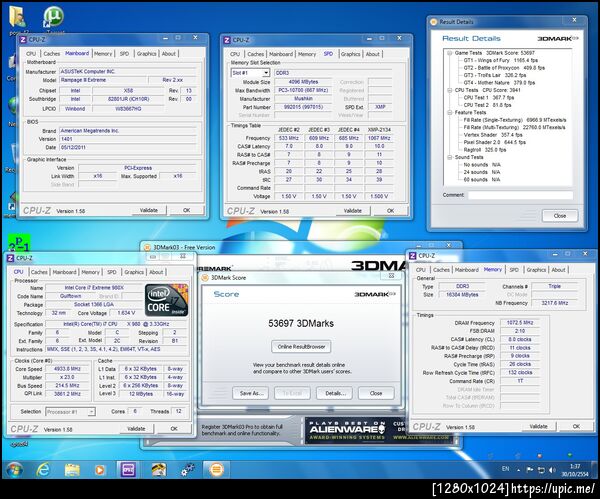Viewport: 600px width, 499px height.
Task: Click the '1072.5 MHz' DRAM Frequency value
Action: point(520,323)
